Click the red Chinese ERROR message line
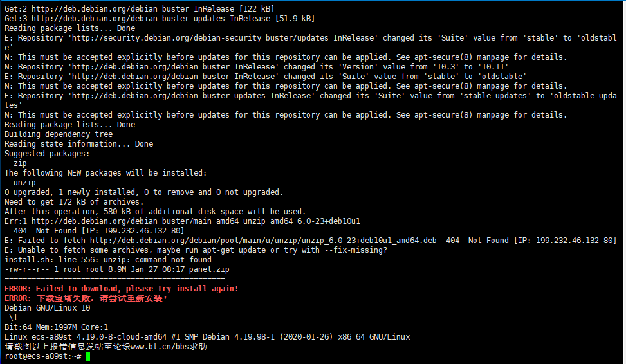626x364 pixels. [86, 298]
